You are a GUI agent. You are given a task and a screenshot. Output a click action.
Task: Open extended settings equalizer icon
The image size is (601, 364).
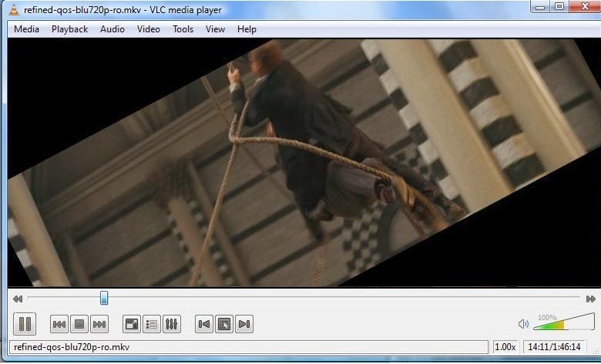coord(172,324)
